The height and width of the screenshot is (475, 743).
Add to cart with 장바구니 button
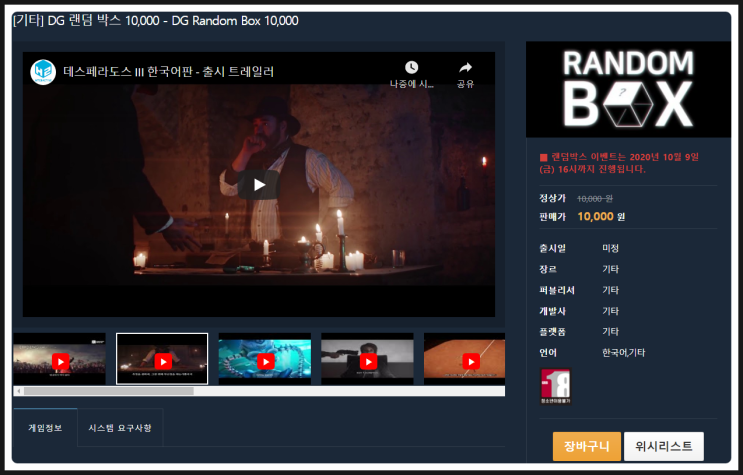tap(587, 446)
